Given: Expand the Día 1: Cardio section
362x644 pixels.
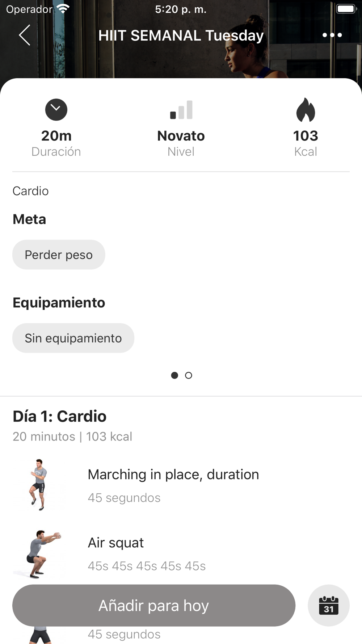Looking at the screenshot, I should point(59,416).
